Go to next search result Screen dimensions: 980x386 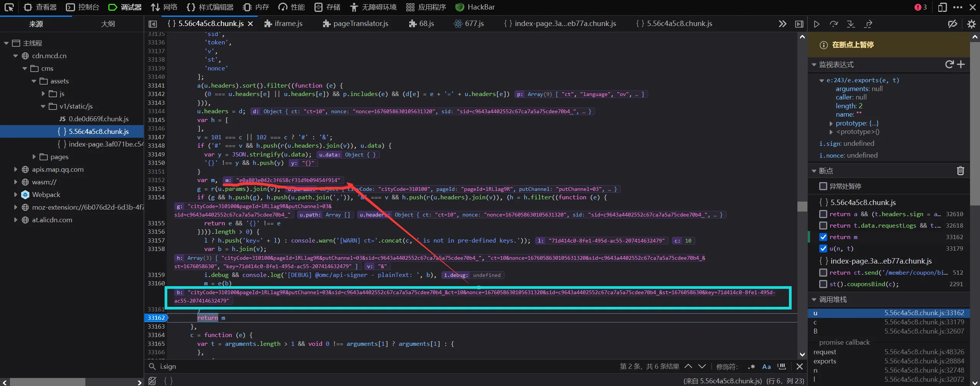(x=702, y=366)
